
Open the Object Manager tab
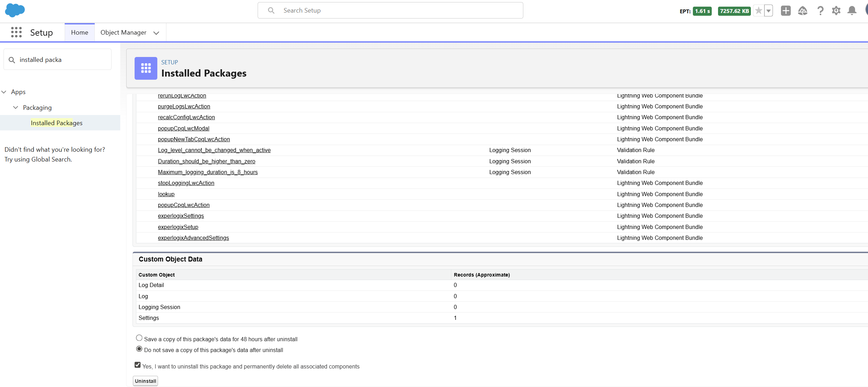(x=123, y=33)
